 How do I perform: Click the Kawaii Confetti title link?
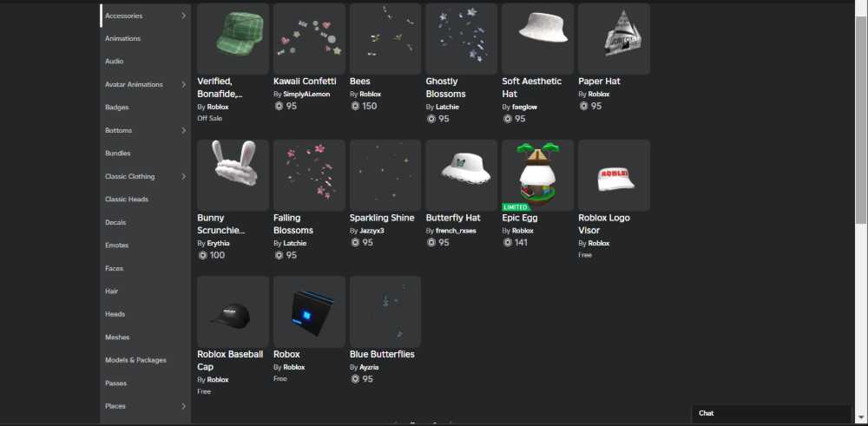305,82
